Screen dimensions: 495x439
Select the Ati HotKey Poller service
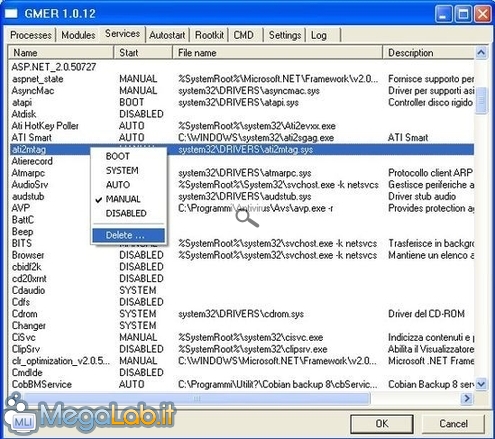pos(45,126)
